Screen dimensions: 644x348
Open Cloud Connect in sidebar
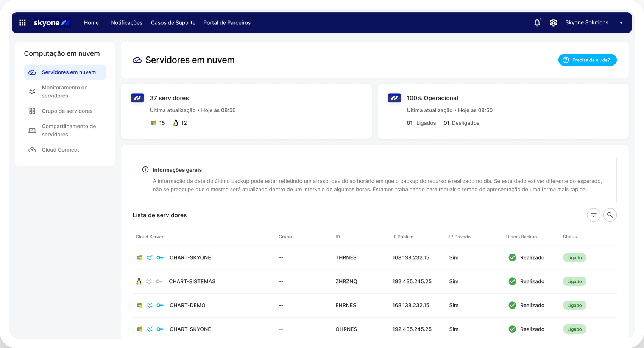point(60,150)
